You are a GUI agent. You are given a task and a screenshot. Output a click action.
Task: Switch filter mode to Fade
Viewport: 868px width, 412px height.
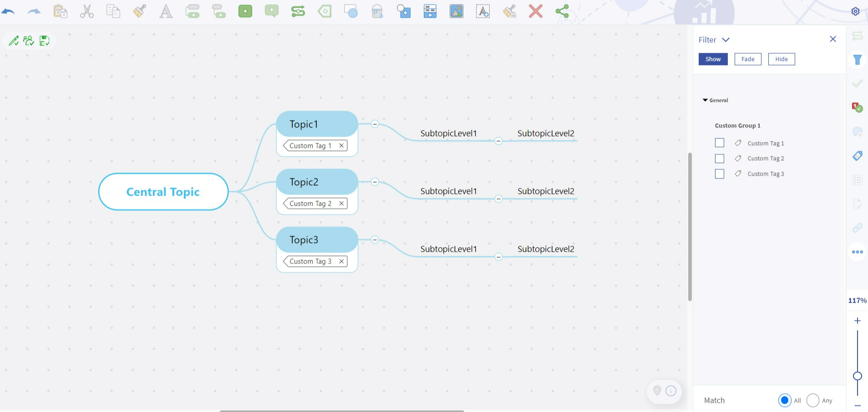tap(747, 59)
